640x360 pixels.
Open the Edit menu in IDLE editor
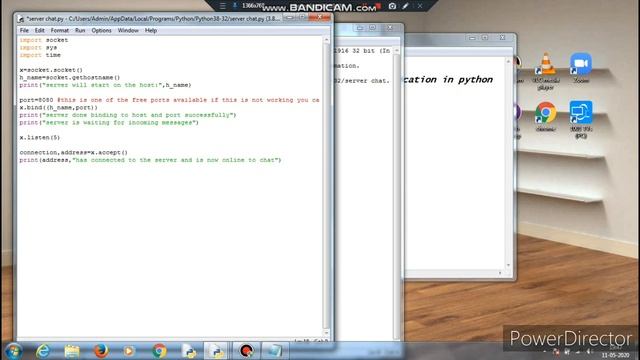[x=39, y=31]
